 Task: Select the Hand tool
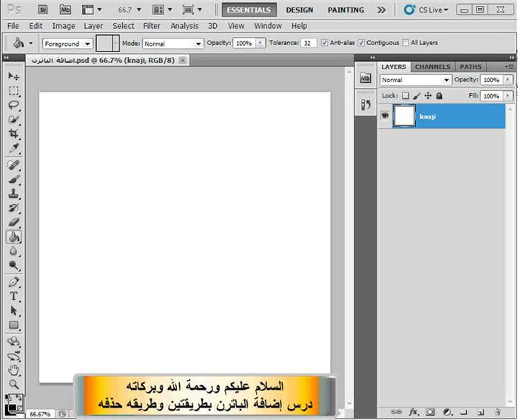pos(14,370)
